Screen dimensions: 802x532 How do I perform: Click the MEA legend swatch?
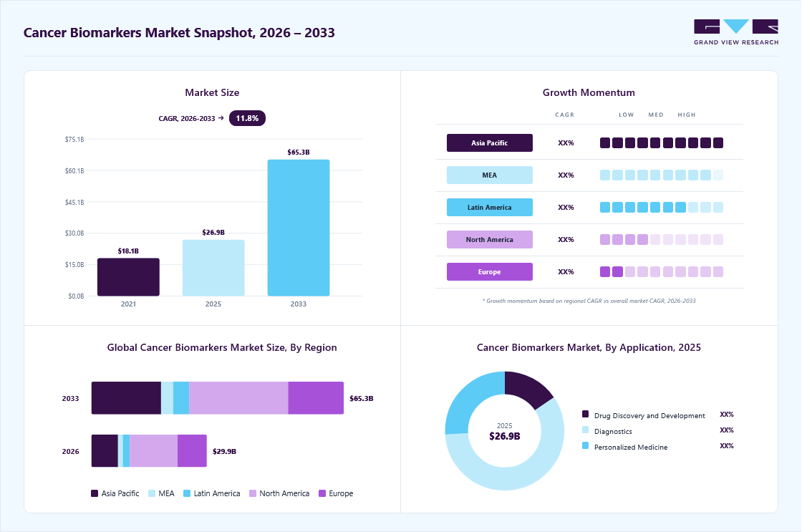coord(152,493)
